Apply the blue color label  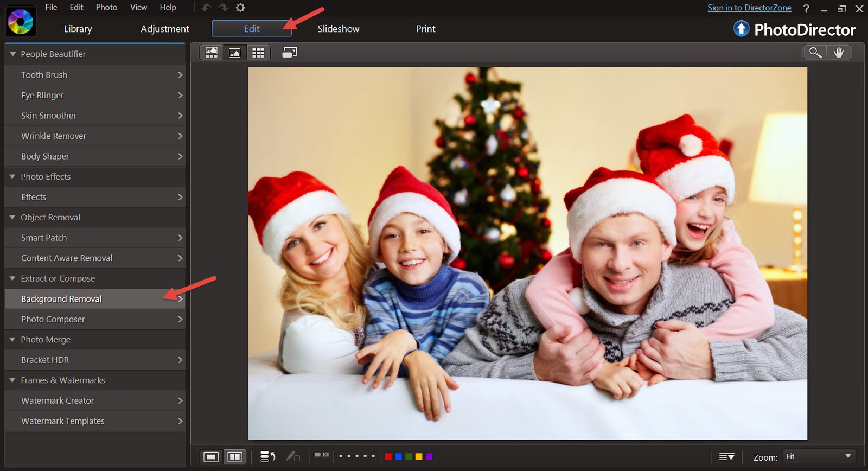click(x=398, y=457)
